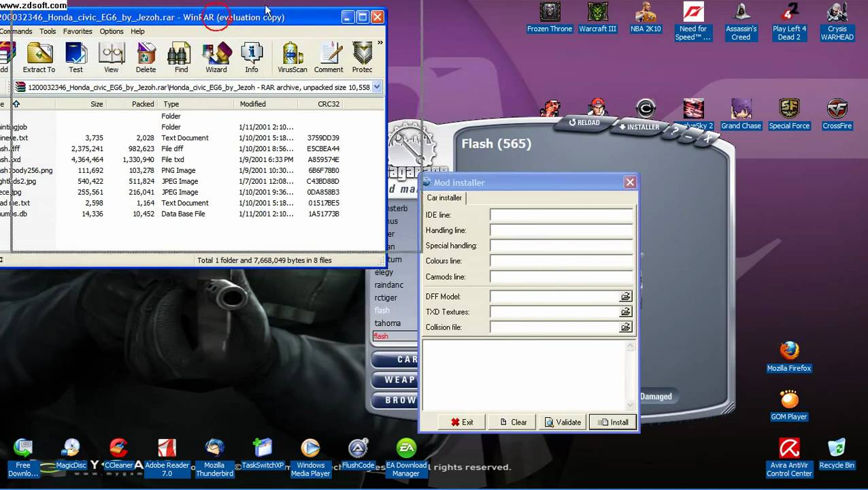Sort WinRAR files by Modified column

click(266, 104)
